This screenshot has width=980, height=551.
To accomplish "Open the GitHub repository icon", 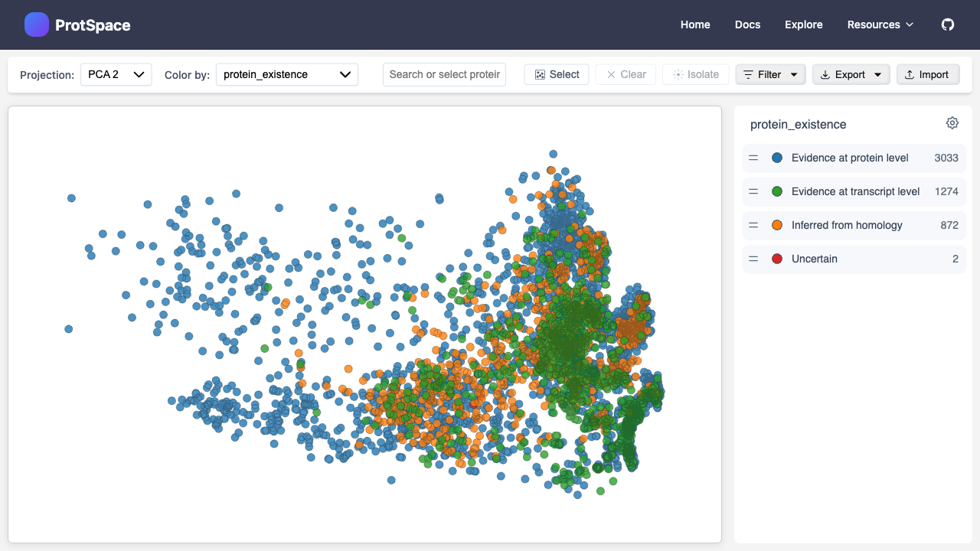I will point(948,24).
